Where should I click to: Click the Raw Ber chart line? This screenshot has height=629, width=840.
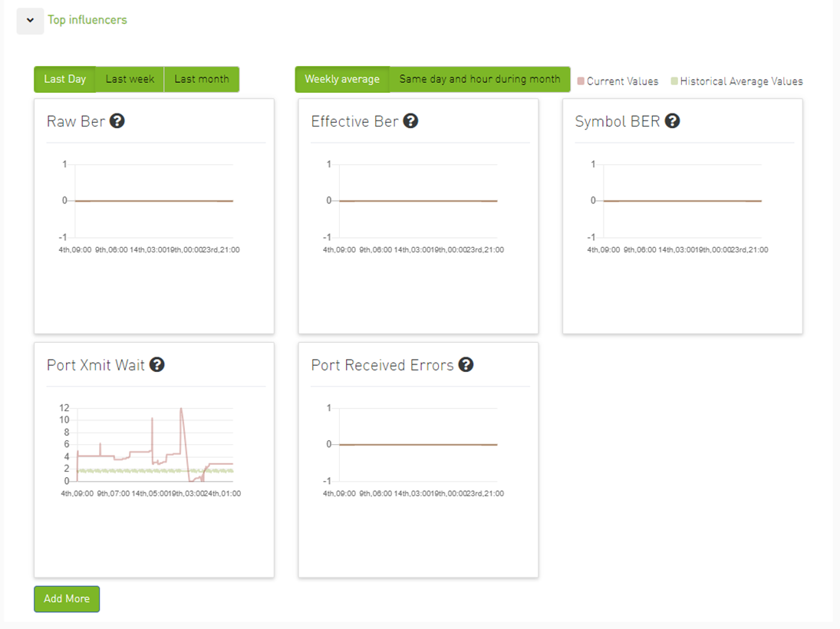click(x=153, y=201)
